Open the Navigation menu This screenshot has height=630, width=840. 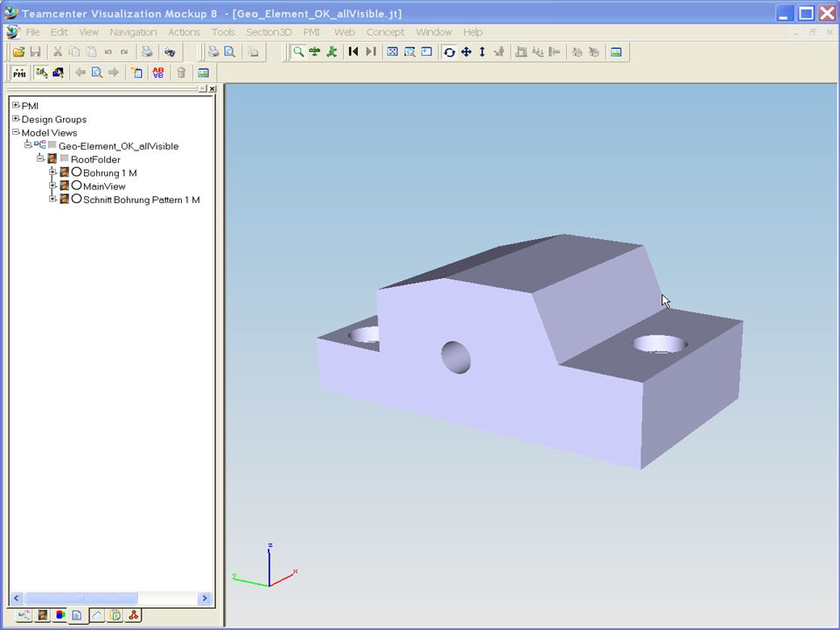133,32
